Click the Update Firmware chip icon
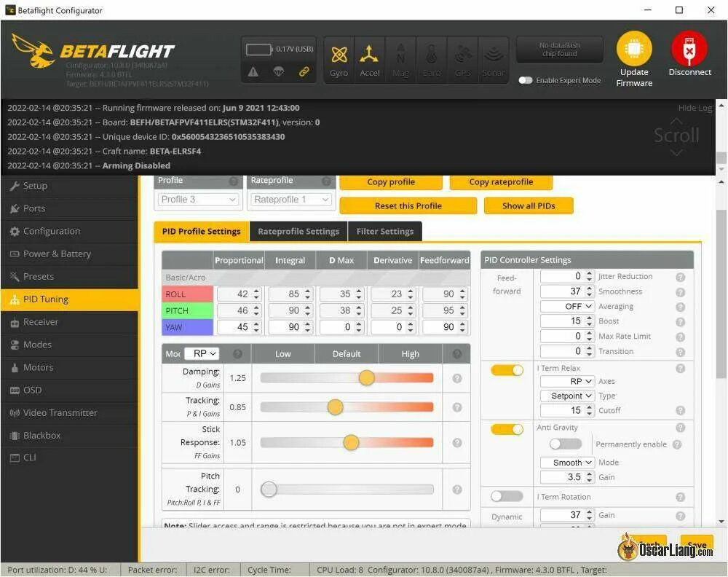The image size is (728, 577). coord(634,48)
